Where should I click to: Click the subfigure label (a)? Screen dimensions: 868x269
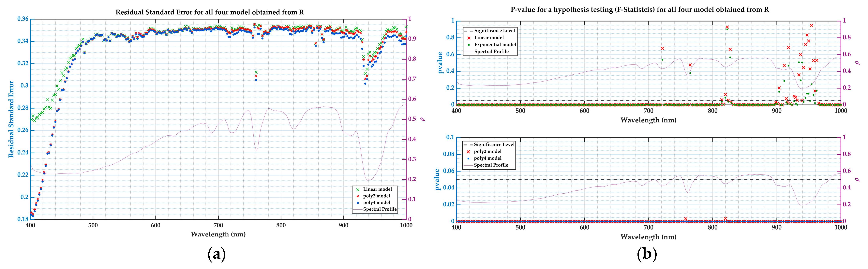click(217, 255)
